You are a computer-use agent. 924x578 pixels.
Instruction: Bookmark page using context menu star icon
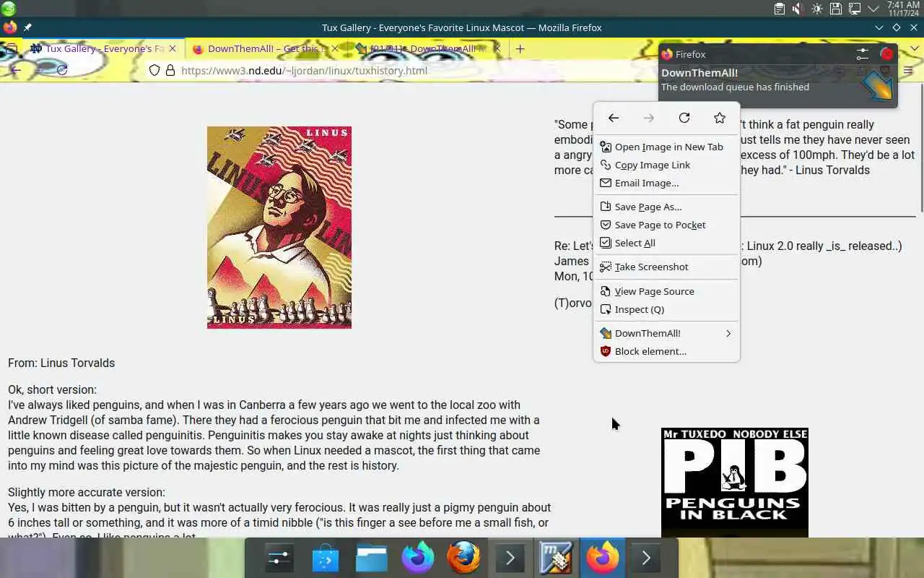pos(720,118)
